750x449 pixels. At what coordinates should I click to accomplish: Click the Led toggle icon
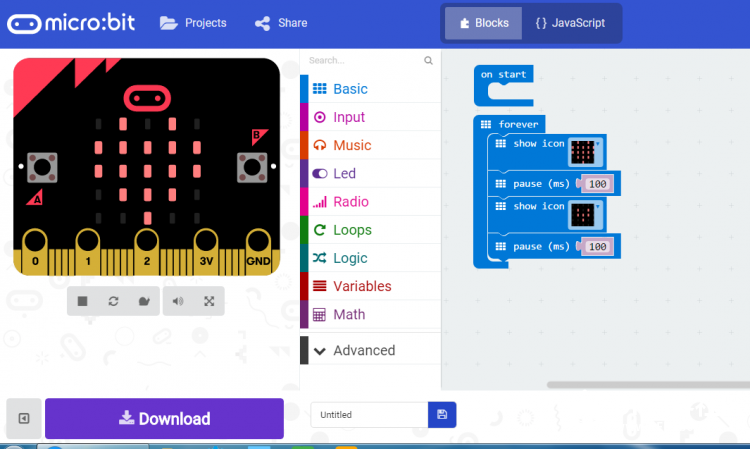point(320,174)
